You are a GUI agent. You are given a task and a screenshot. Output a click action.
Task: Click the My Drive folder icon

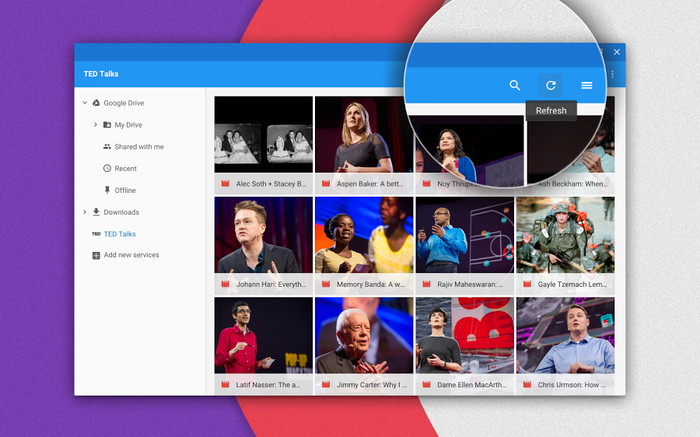tap(107, 125)
